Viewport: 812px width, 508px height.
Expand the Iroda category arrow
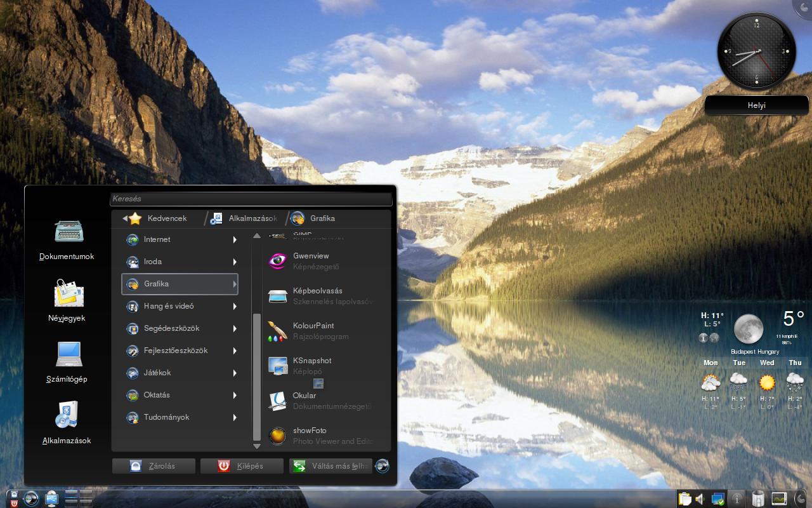pyautogui.click(x=235, y=262)
